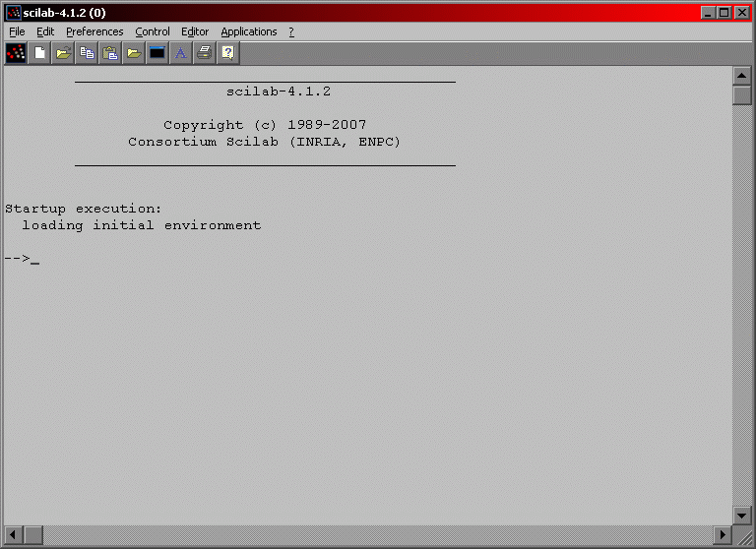Viewport: 756px width, 549px height.
Task: Click the 'Consortium Scilab (INRIA, ENPC)' text
Action: [x=264, y=143]
